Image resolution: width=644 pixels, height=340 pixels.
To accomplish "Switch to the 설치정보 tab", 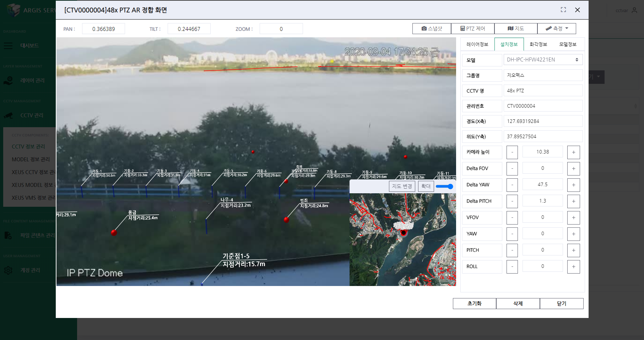I will (509, 44).
